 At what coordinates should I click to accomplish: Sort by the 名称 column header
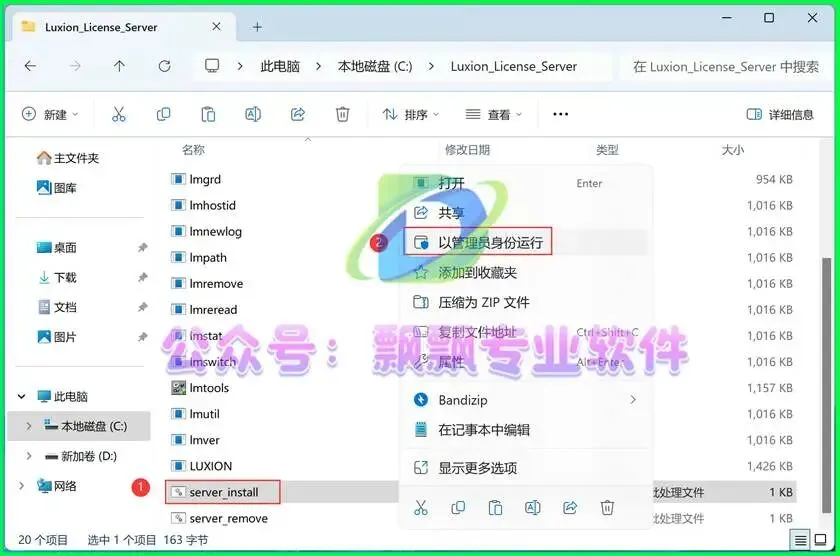193,149
